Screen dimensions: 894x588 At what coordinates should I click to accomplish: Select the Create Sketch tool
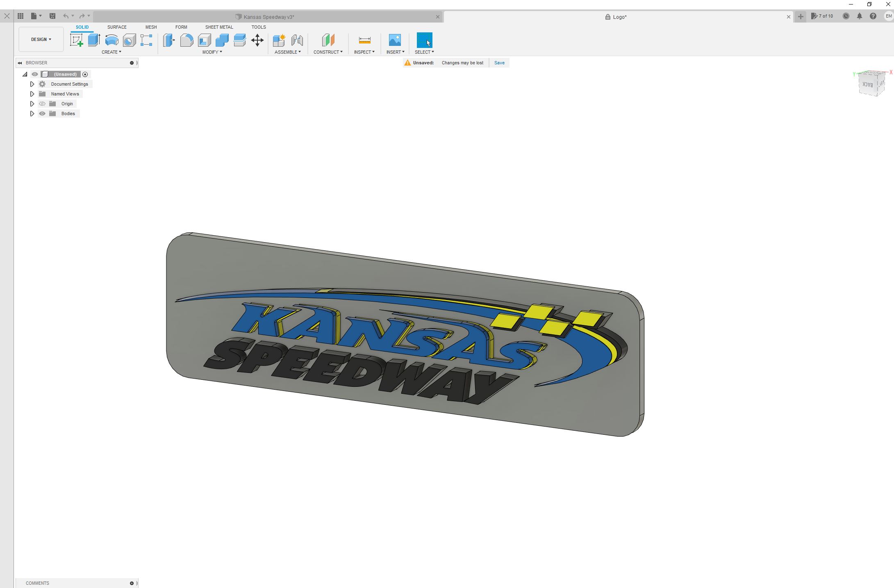pos(77,40)
